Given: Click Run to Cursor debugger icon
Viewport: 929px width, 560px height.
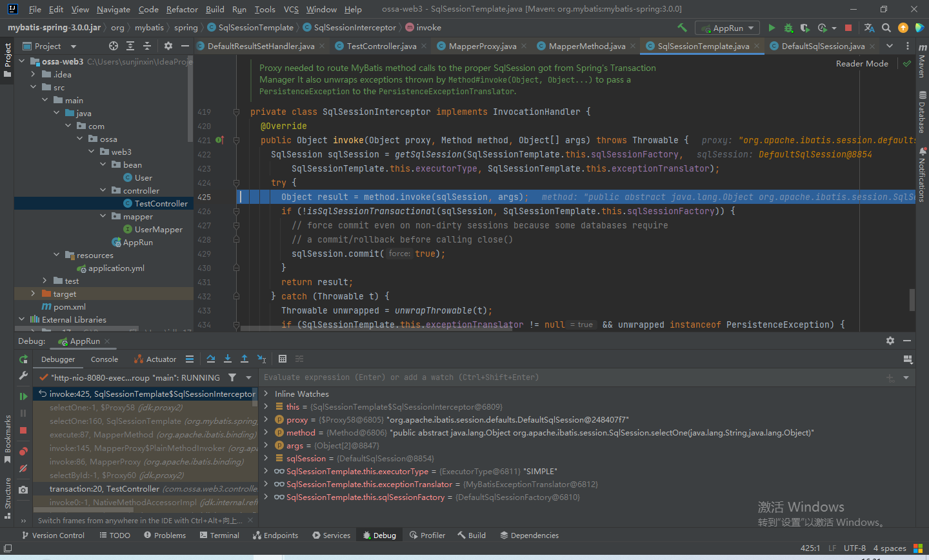Looking at the screenshot, I should 261,359.
